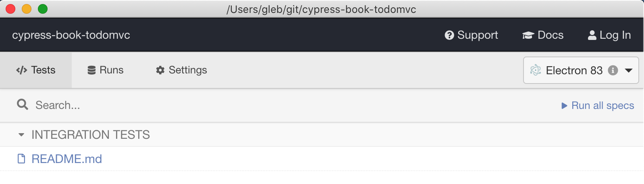Click the Electron browser logo icon
The image size is (644, 184).
coord(536,70)
